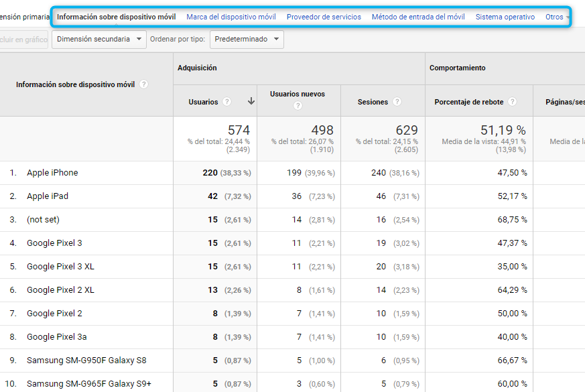Switch to Proveedor de servicios dimension
This screenshot has width=585, height=392.
click(x=324, y=17)
